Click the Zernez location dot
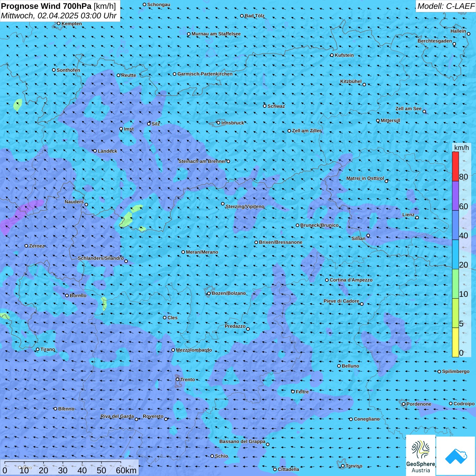This screenshot has width=476, height=476. tap(26, 246)
